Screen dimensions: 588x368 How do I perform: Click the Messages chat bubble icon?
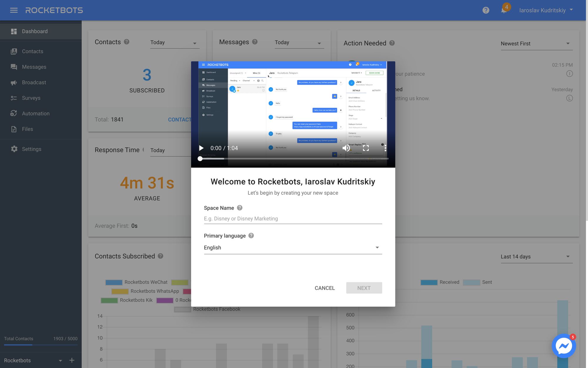coord(14,67)
